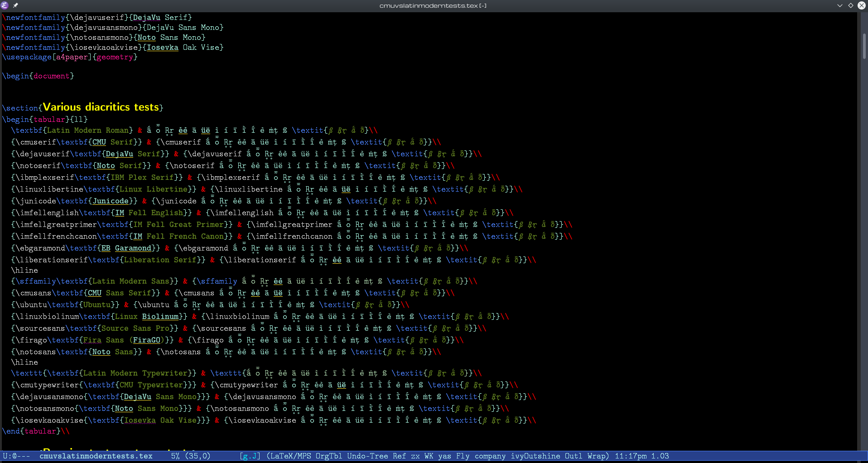This screenshot has width=868, height=463.
Task: Click the Undo-Tree minor mode indicator
Action: point(367,456)
